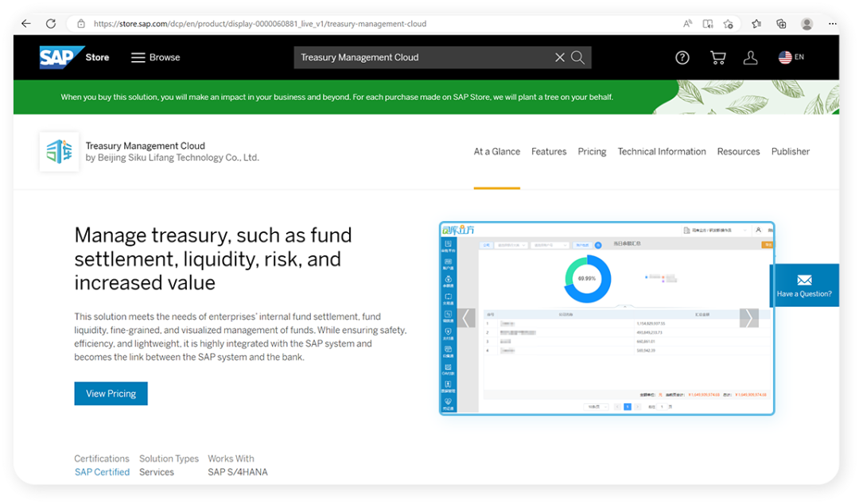Open the Browse hamburger menu

[156, 57]
